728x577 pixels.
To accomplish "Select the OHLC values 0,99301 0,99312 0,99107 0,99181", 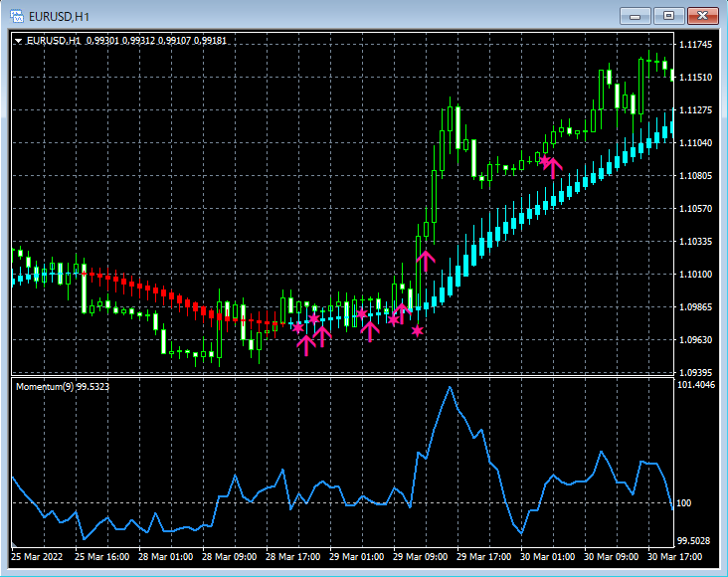I will click(156, 41).
